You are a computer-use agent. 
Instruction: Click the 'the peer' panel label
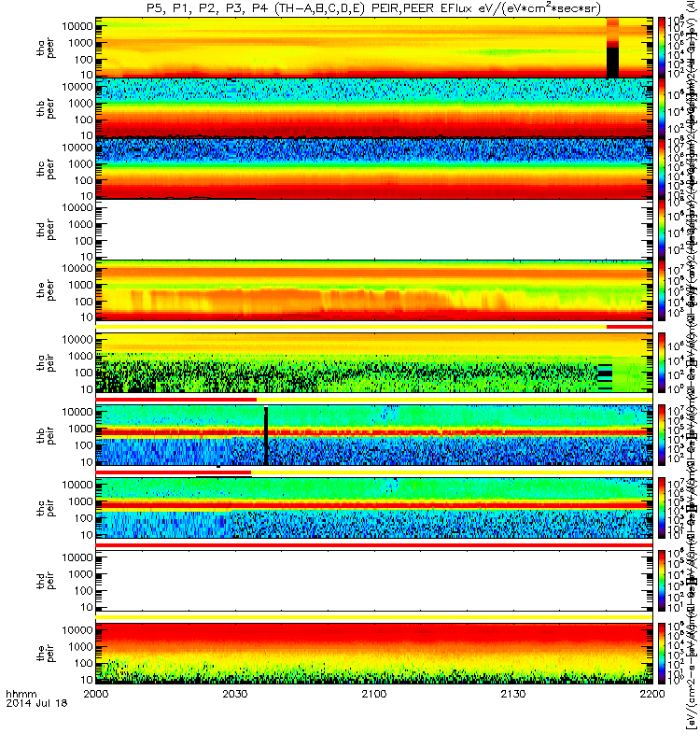45,290
